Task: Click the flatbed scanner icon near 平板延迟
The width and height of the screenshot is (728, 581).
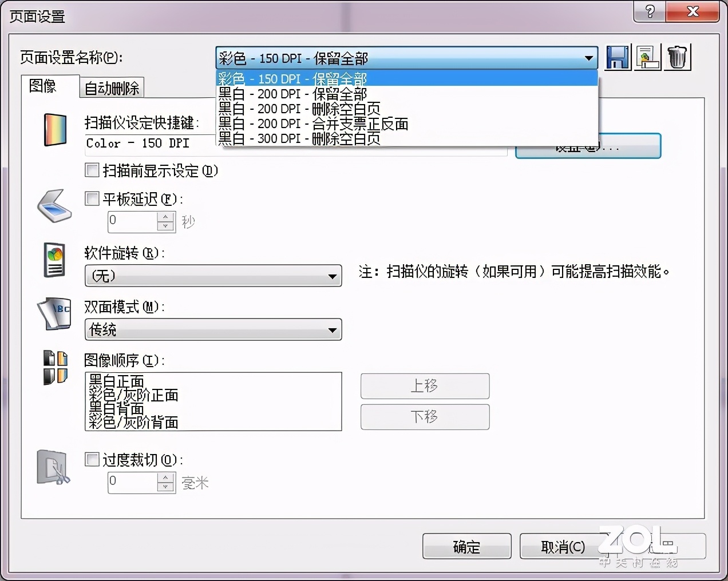Action: [53, 207]
